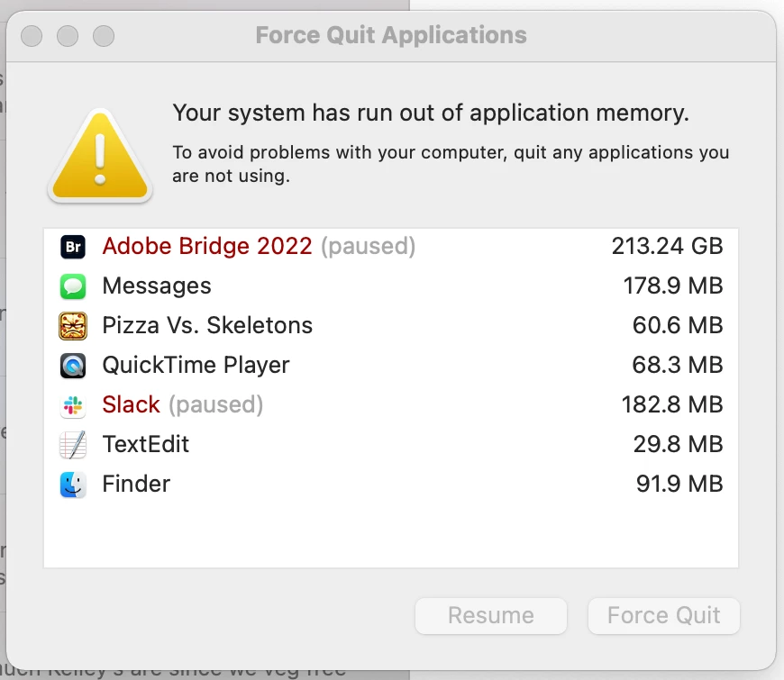
Task: Click the 178.9 MB memory value
Action: (673, 286)
